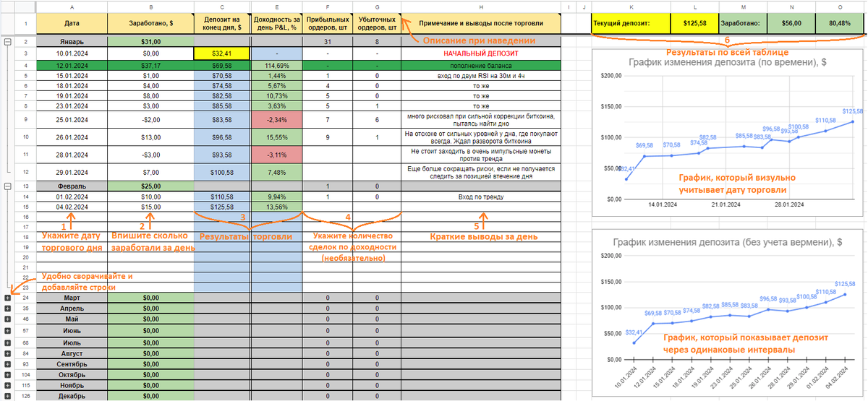Image resolution: width=868 pixels, height=401 pixels.
Task: Click the 'Прибыльных ордеров, шт' header cell
Action: click(x=327, y=24)
